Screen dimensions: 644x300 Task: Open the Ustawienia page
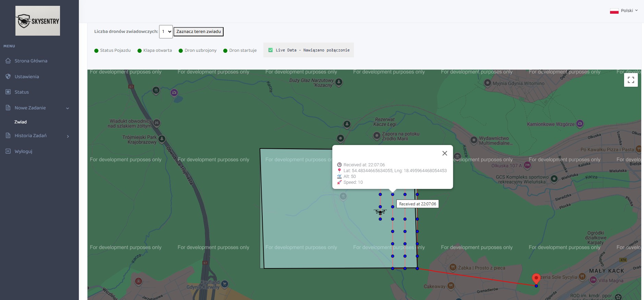(x=27, y=77)
